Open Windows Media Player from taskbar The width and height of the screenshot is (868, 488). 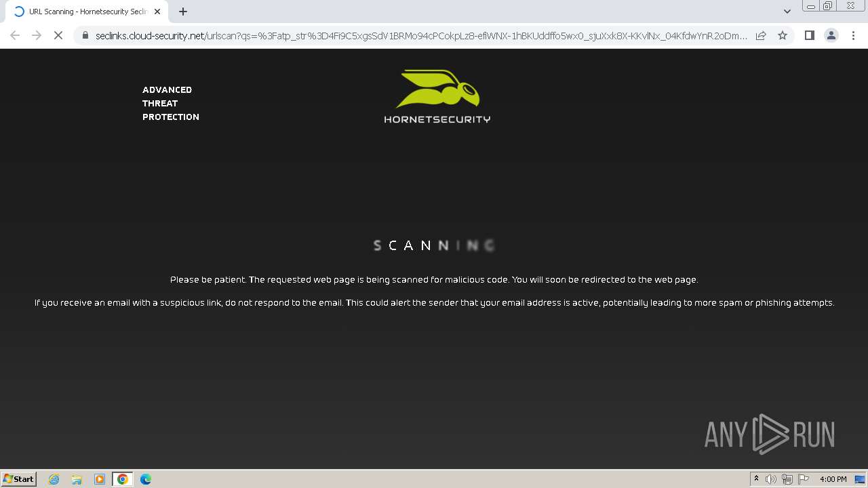pos(100,479)
